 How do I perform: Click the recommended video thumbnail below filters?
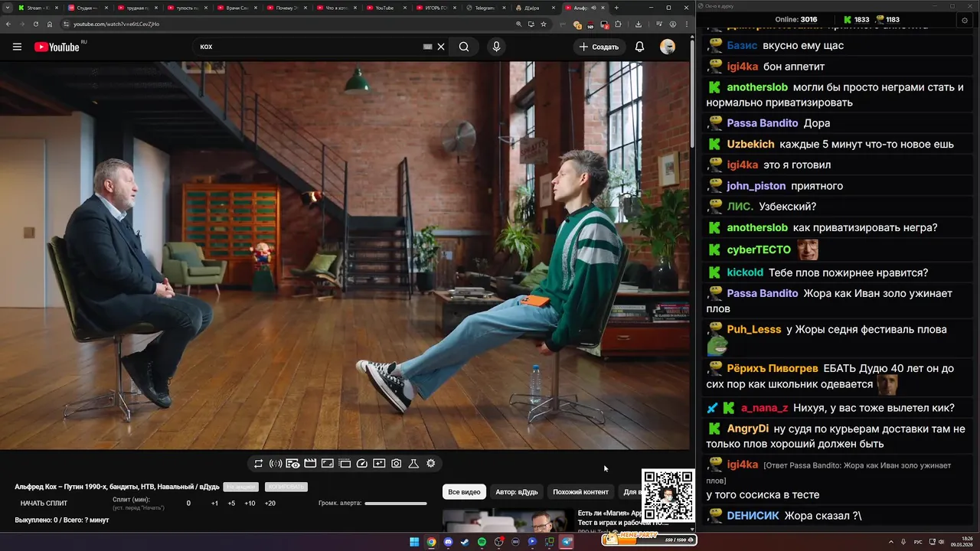pos(507,521)
